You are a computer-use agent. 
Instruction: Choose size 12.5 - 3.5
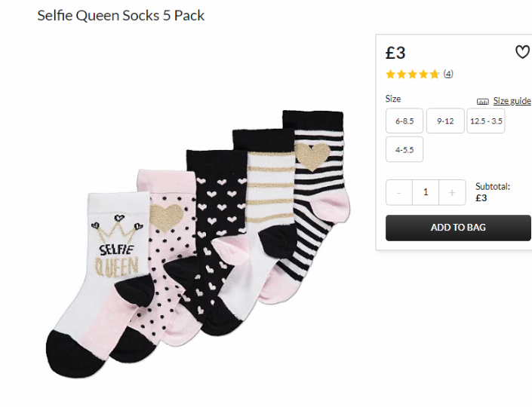486,121
